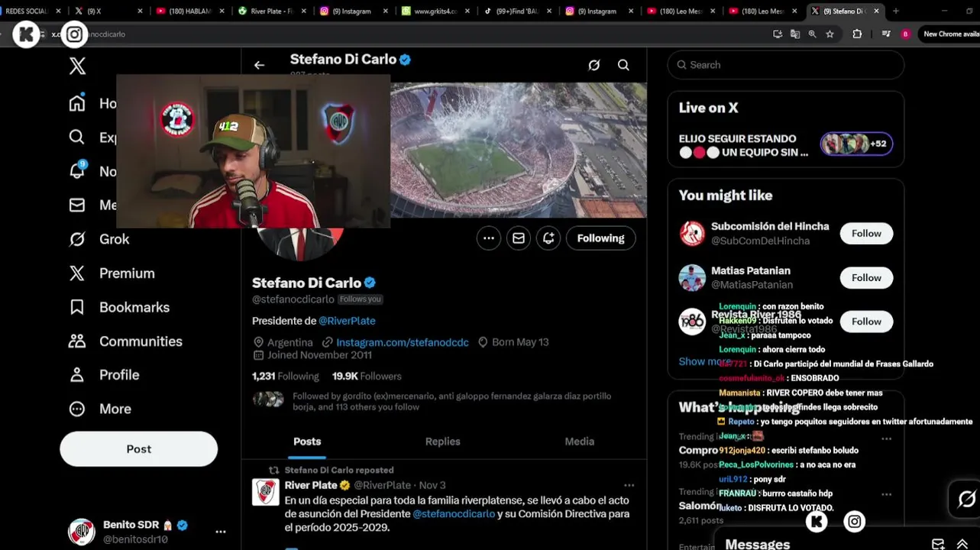Screen dimensions: 980x550
Task: Click the new message icon in Messages bar
Action: (938, 544)
